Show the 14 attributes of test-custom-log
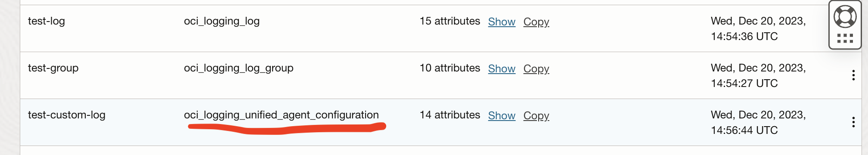The height and width of the screenshot is (155, 868). [502, 115]
